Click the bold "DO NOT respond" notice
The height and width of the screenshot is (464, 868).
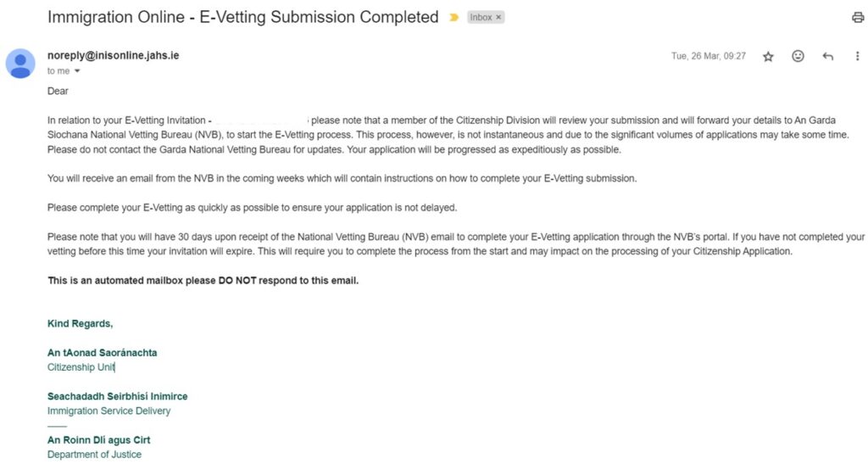[203, 281]
